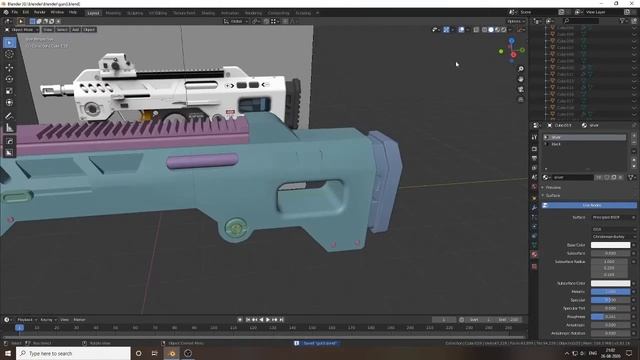Open the Render menu
The image size is (640, 360).
pyautogui.click(x=40, y=13)
